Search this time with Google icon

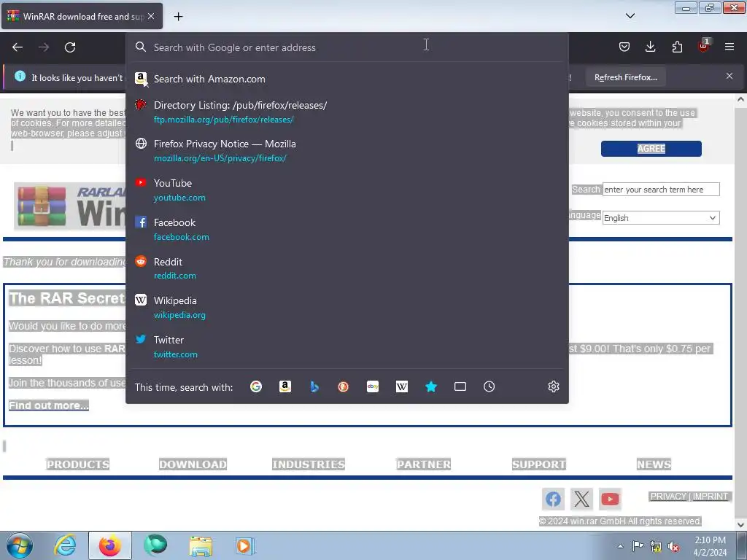[x=256, y=386]
